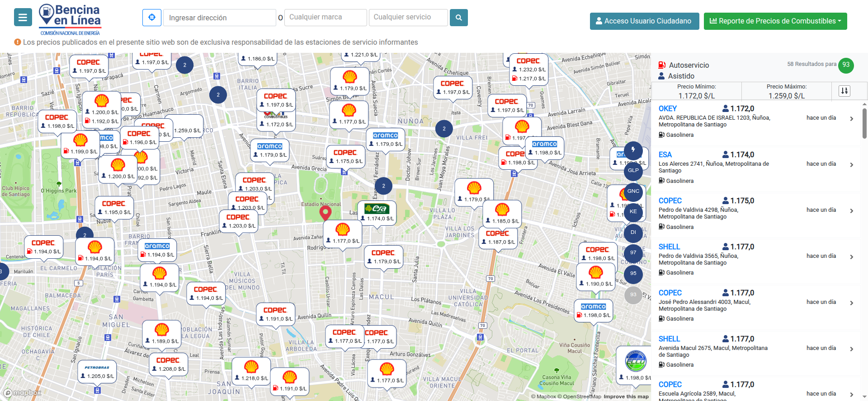
Task: Open the Cualquier servicio selector
Action: 408,18
